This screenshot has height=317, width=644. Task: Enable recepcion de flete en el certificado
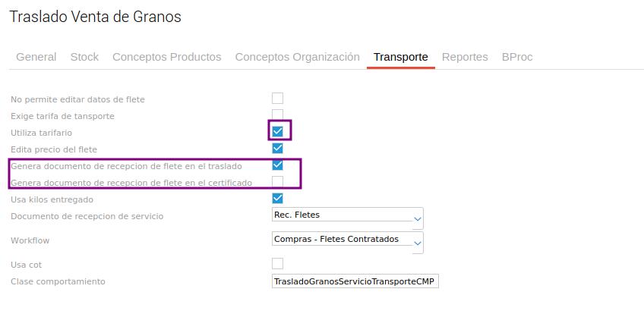(277, 182)
